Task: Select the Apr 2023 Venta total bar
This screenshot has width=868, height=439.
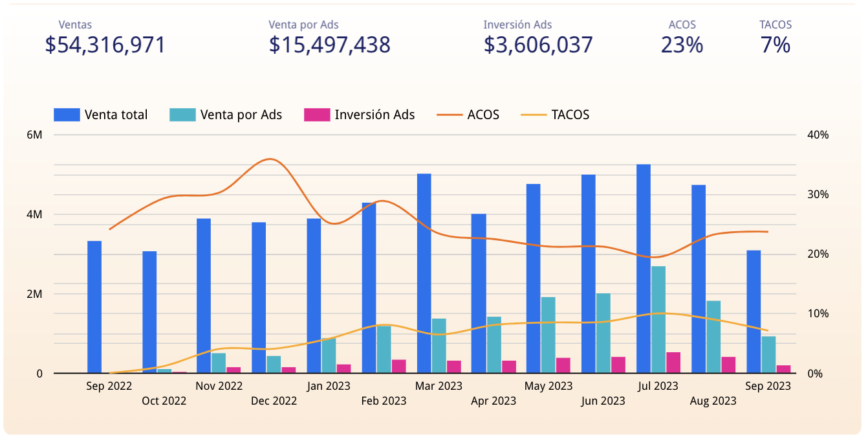Action: coord(479,293)
